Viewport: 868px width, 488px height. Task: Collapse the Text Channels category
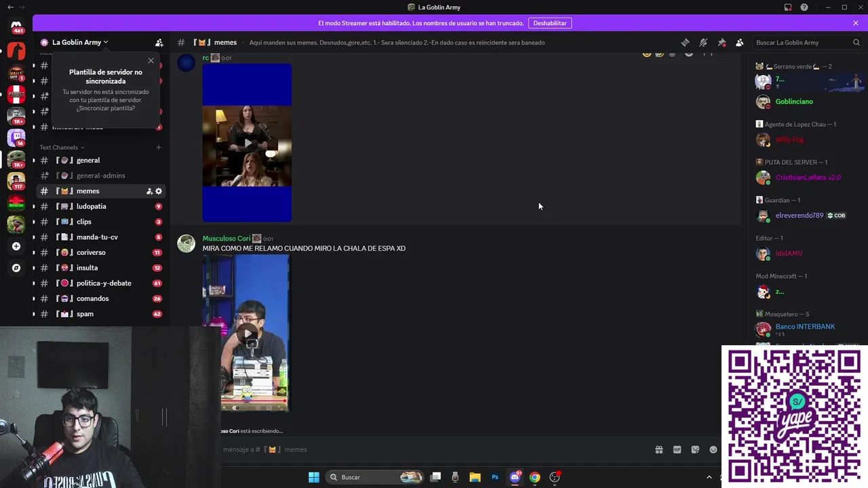click(x=62, y=147)
